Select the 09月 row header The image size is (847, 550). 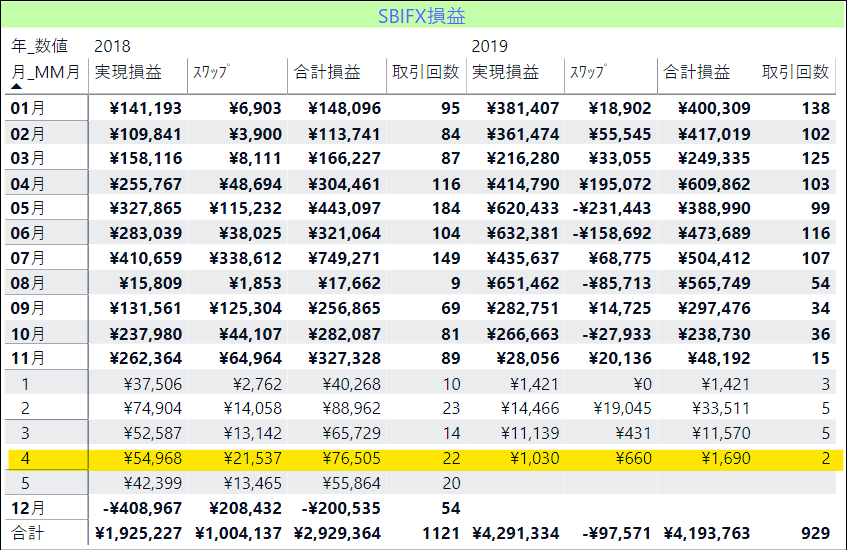click(x=28, y=308)
